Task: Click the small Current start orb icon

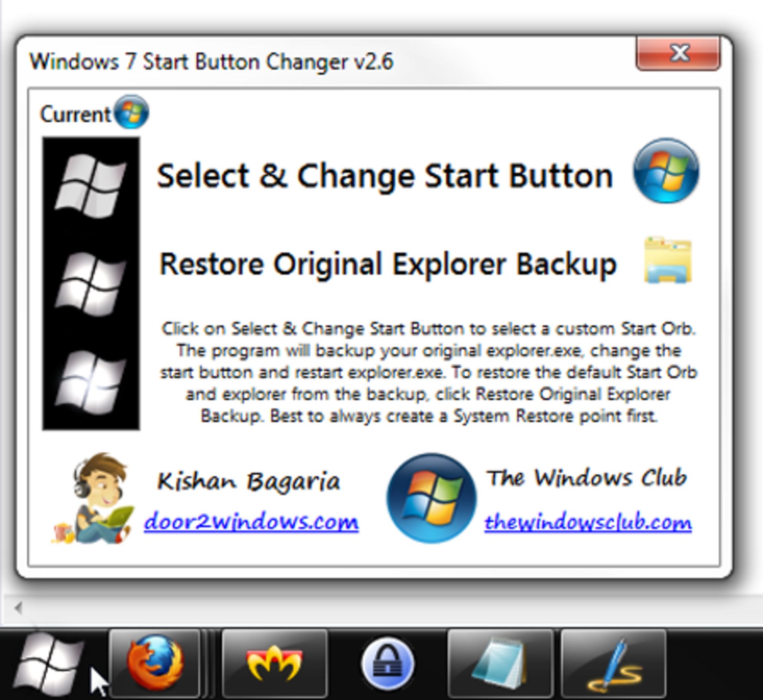Action: coord(132,112)
